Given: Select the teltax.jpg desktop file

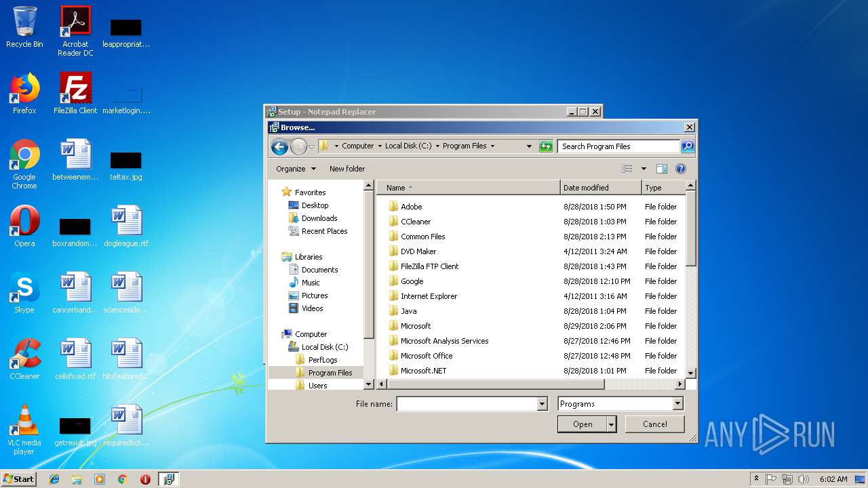Looking at the screenshot, I should click(126, 165).
